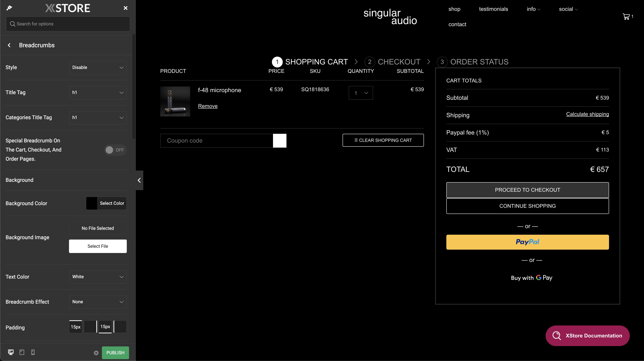The image size is (644, 361).
Task: Click Select File for Background Image
Action: point(98,246)
